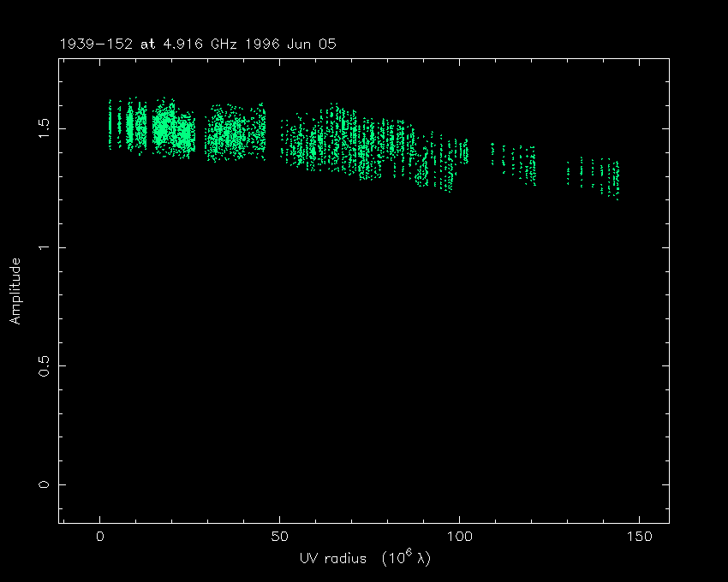Click the word "at" in plot title

149,44
